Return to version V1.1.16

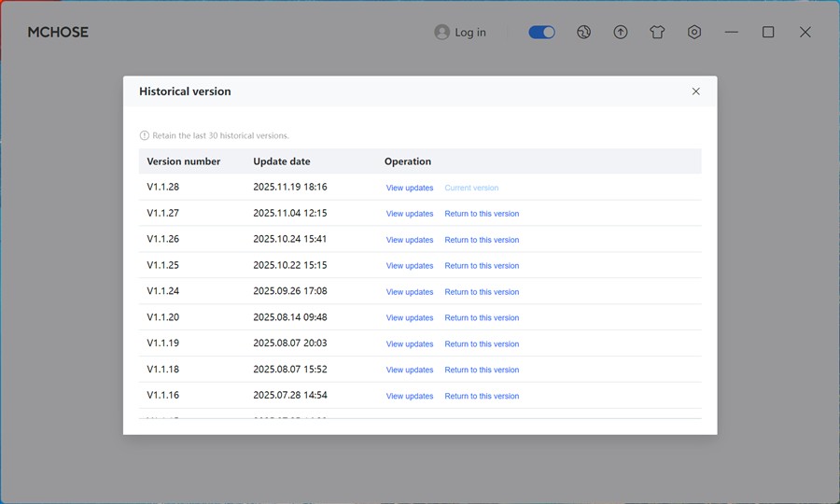(x=482, y=397)
